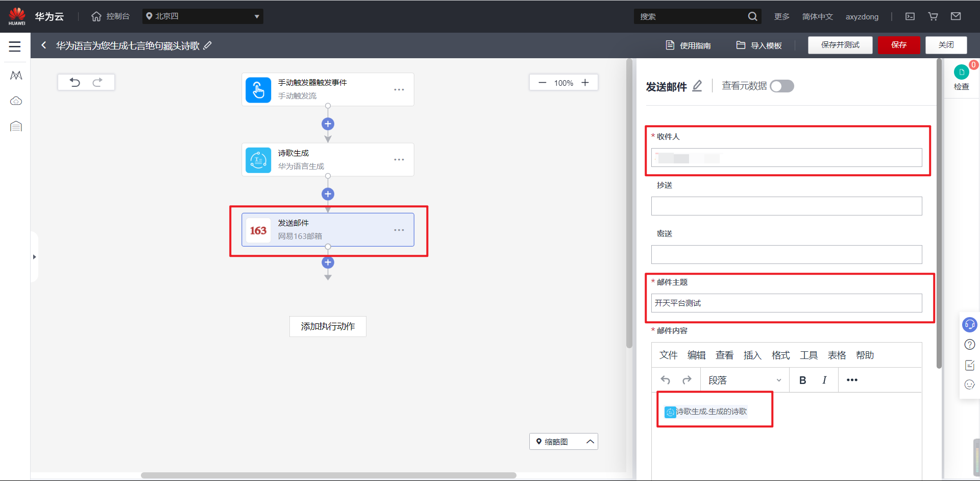Click the mountain-shaped sidebar icon
980x481 pixels.
16,76
